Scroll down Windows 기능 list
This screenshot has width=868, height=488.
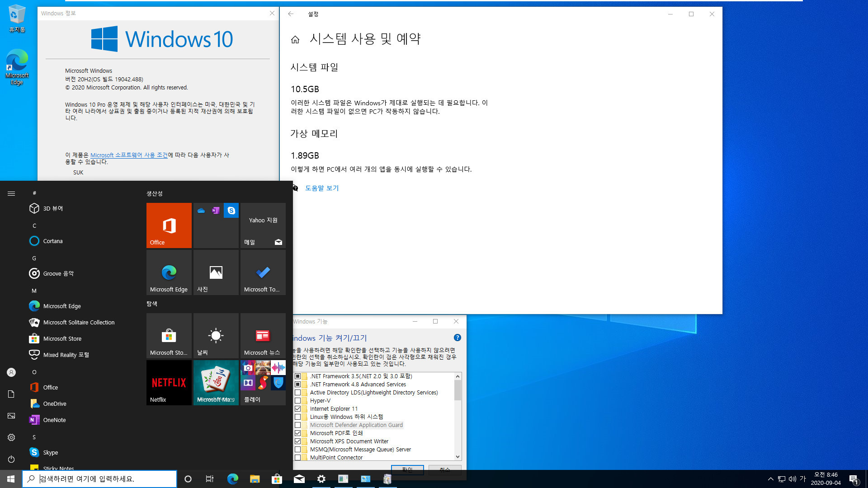(457, 458)
